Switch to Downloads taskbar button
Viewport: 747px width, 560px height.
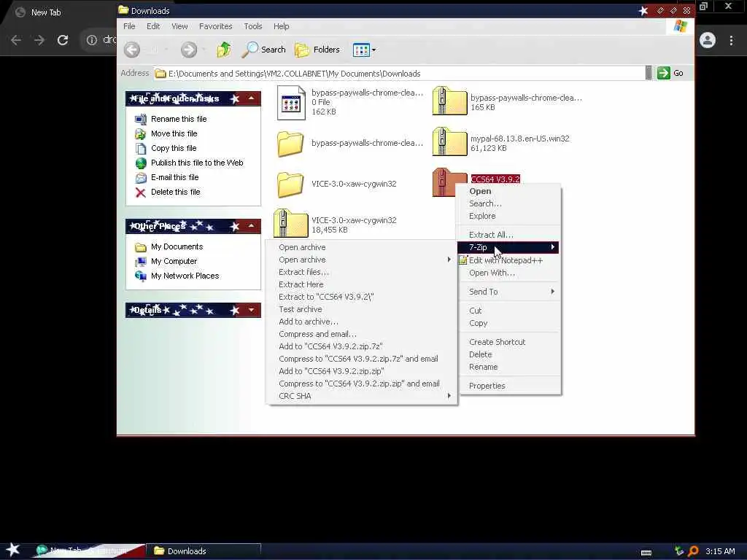204,551
